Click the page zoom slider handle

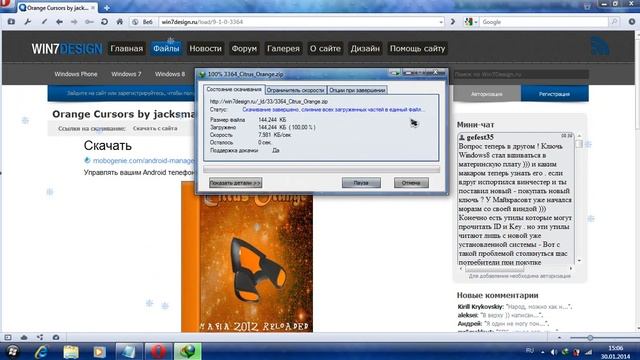590,338
